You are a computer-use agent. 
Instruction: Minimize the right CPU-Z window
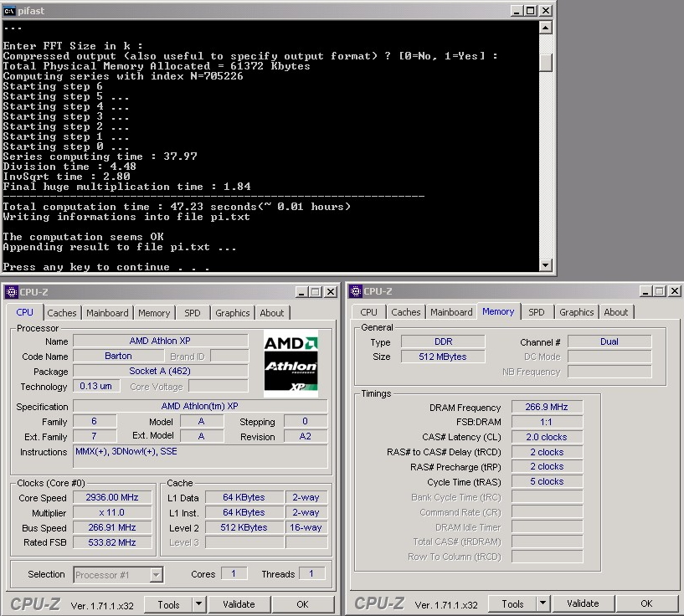pyautogui.click(x=645, y=290)
